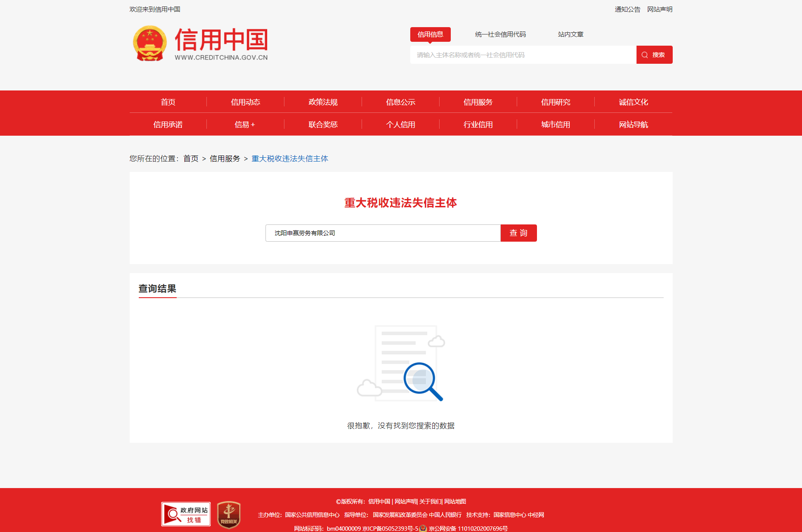This screenshot has height=532, width=802.
Task: Focus the header search box for 主体名称
Action: [x=523, y=55]
